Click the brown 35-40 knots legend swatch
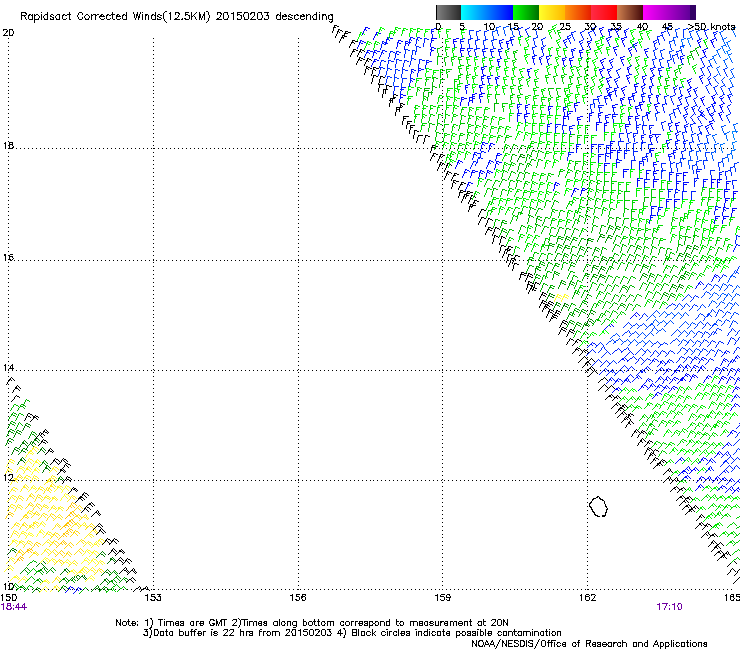Screen dimensions: 740x650 tap(630, 12)
